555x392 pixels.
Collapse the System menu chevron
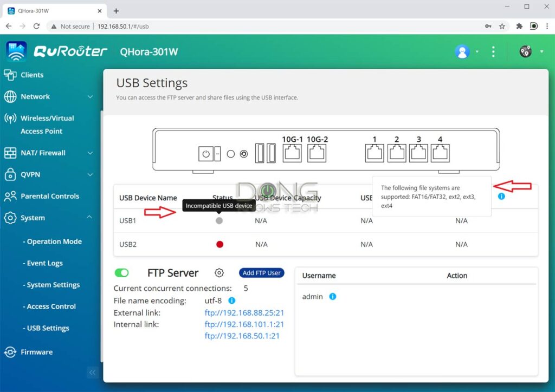(x=89, y=217)
